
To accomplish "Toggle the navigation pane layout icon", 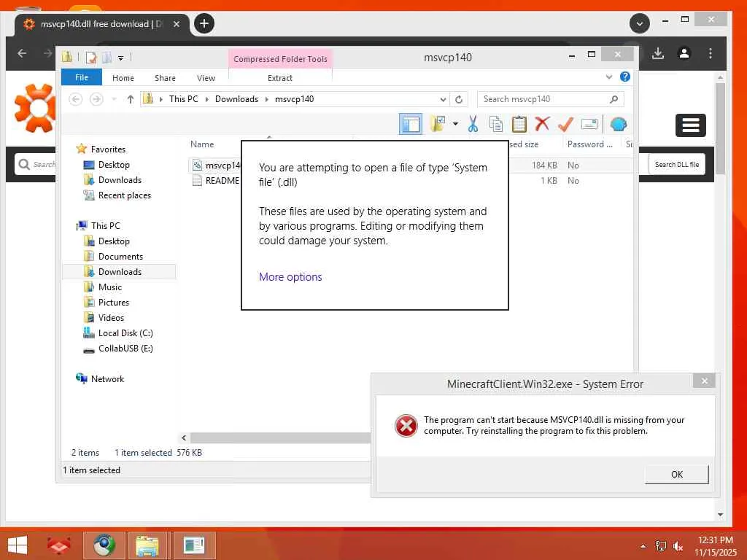I will pos(410,124).
